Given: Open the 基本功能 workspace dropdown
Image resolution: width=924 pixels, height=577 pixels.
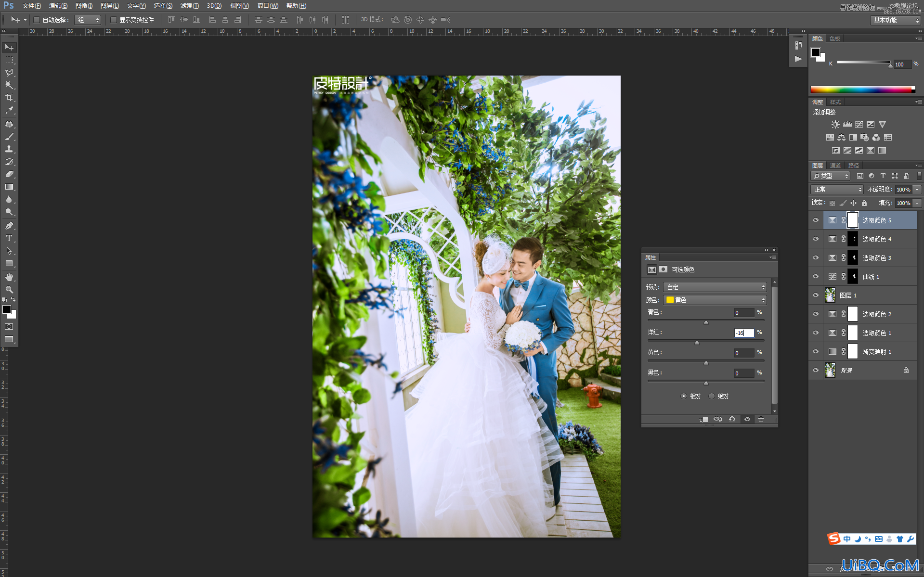Looking at the screenshot, I should [x=896, y=20].
